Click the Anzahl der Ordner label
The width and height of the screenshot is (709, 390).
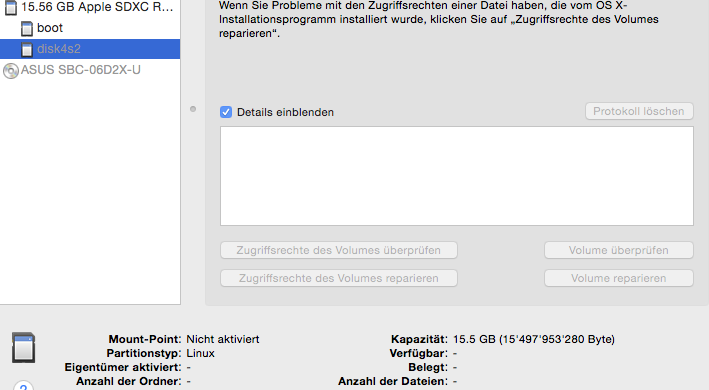[128, 381]
